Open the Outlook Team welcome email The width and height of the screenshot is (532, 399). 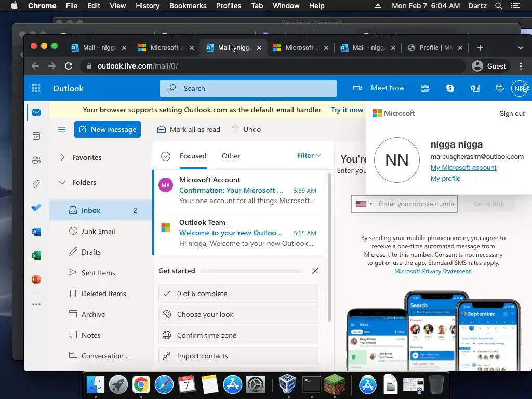pos(239,233)
